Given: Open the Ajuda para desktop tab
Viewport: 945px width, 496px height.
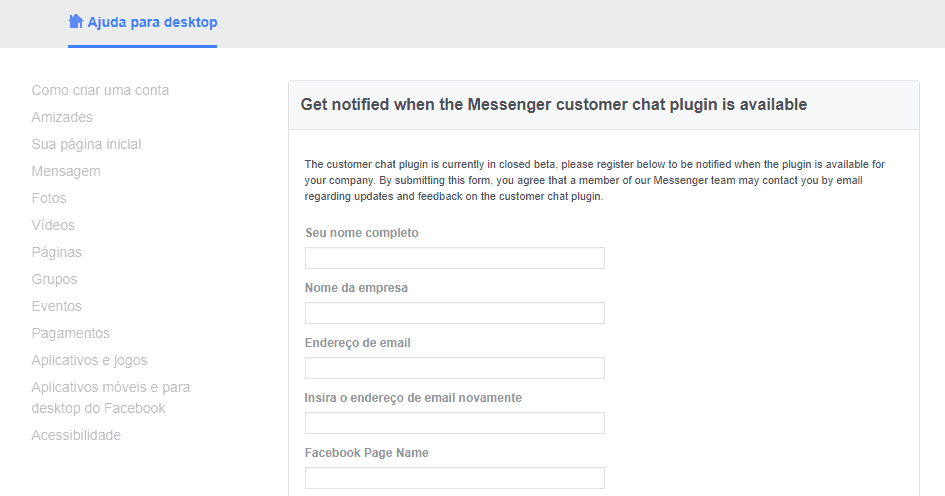Looking at the screenshot, I should click(x=142, y=23).
